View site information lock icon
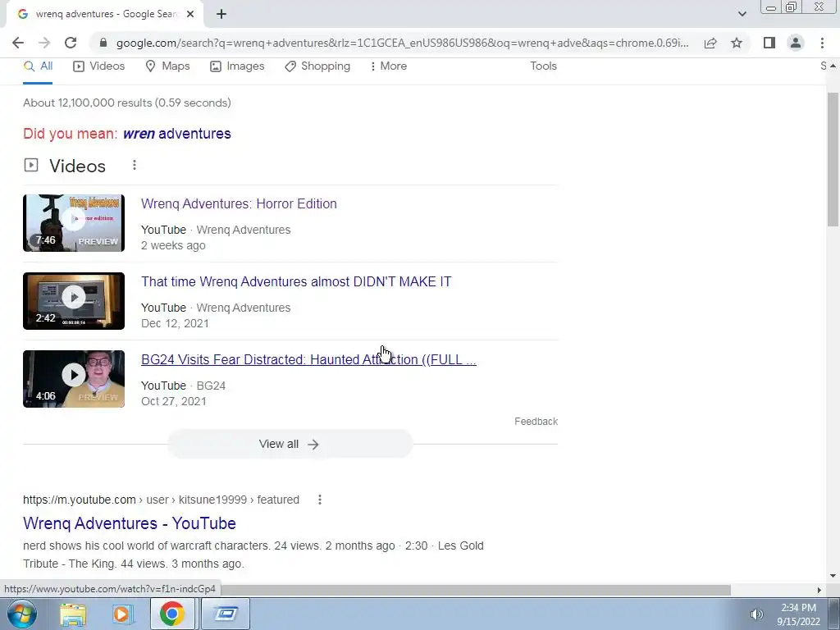The height and width of the screenshot is (630, 840). 103,43
